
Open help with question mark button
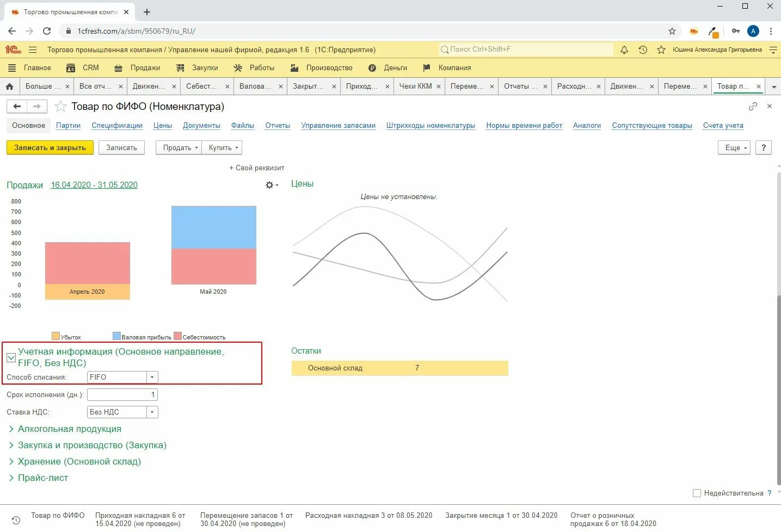point(764,147)
